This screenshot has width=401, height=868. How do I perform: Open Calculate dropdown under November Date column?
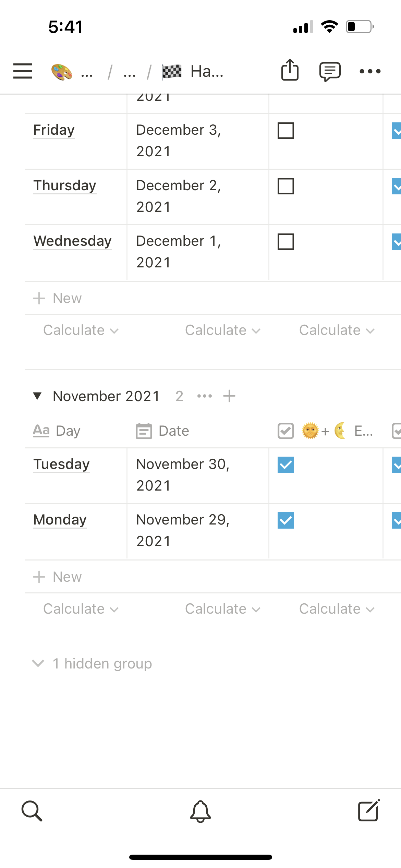[223, 609]
